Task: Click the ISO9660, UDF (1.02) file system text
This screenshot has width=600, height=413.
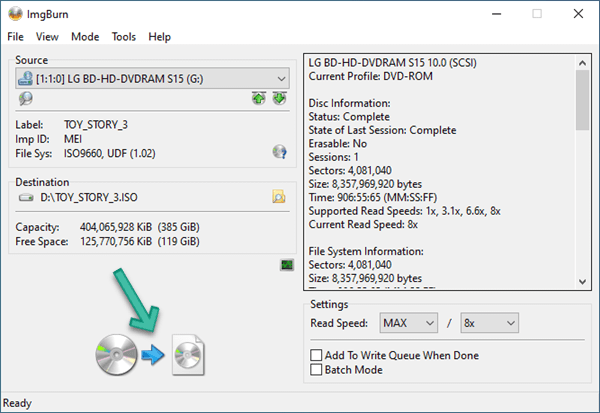Action: [109, 153]
